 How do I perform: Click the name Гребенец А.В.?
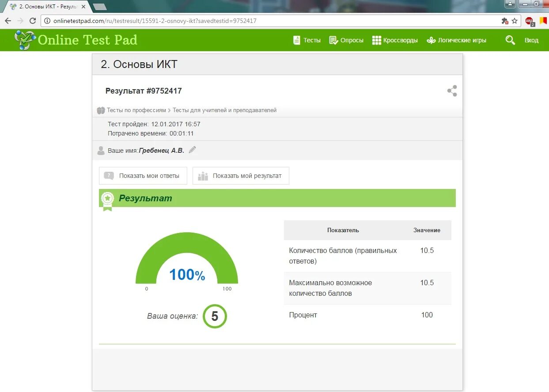[162, 151]
